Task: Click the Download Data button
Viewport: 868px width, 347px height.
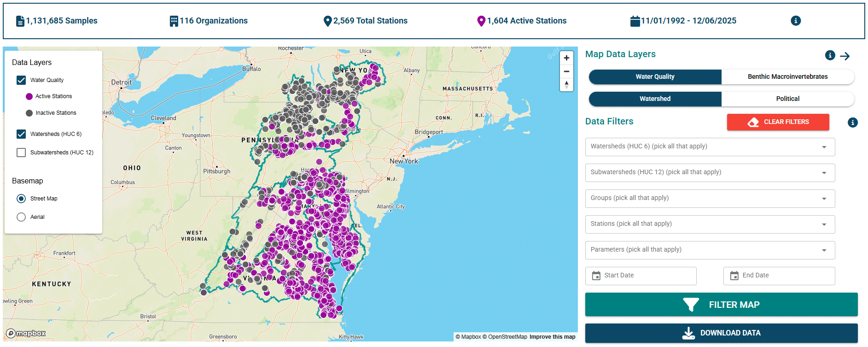Action: (721, 333)
